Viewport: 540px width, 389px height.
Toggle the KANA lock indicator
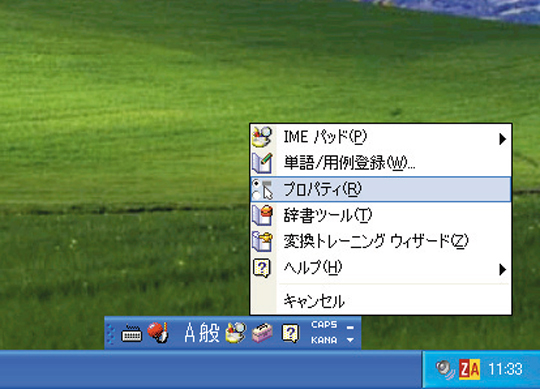[324, 340]
